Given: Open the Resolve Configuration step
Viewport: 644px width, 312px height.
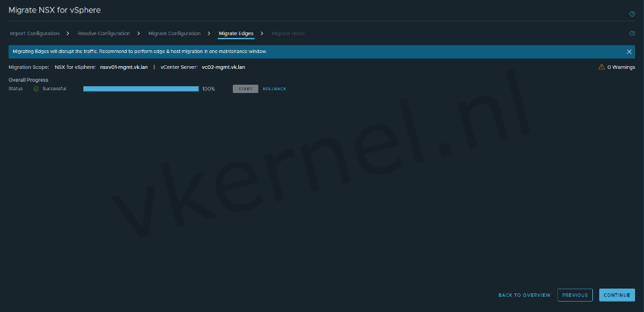Looking at the screenshot, I should [x=103, y=33].
